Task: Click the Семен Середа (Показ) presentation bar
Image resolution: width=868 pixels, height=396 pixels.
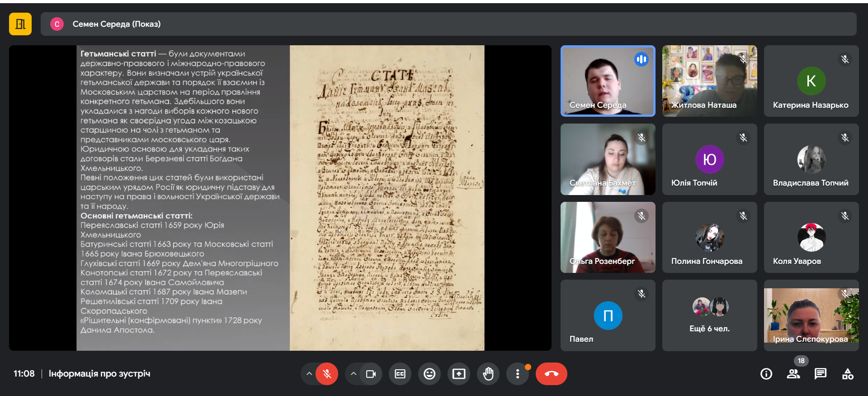Action: pos(448,24)
